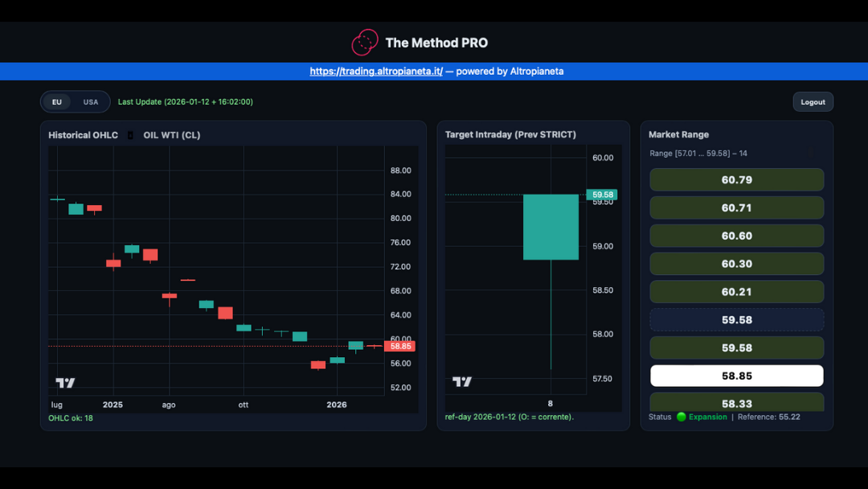This screenshot has height=489, width=868.
Task: Click the large green intraday candle body
Action: click(551, 227)
